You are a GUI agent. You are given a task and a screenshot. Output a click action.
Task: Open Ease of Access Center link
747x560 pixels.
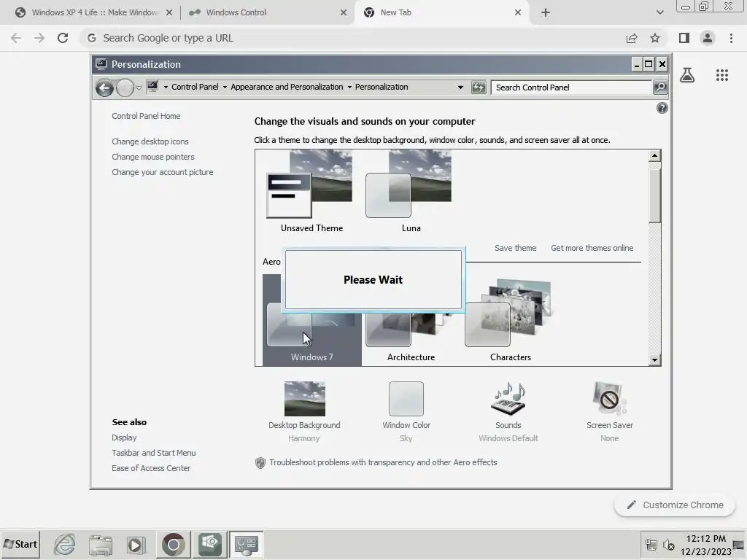[151, 468]
